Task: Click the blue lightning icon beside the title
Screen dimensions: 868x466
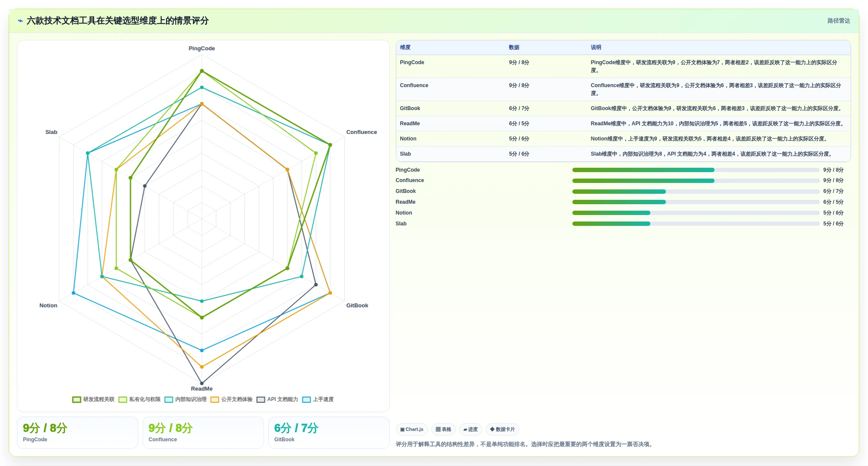Action: pos(20,21)
